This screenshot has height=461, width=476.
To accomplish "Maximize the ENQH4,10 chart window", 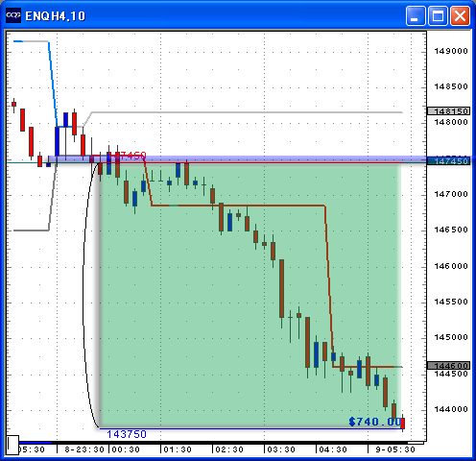I will coord(438,15).
